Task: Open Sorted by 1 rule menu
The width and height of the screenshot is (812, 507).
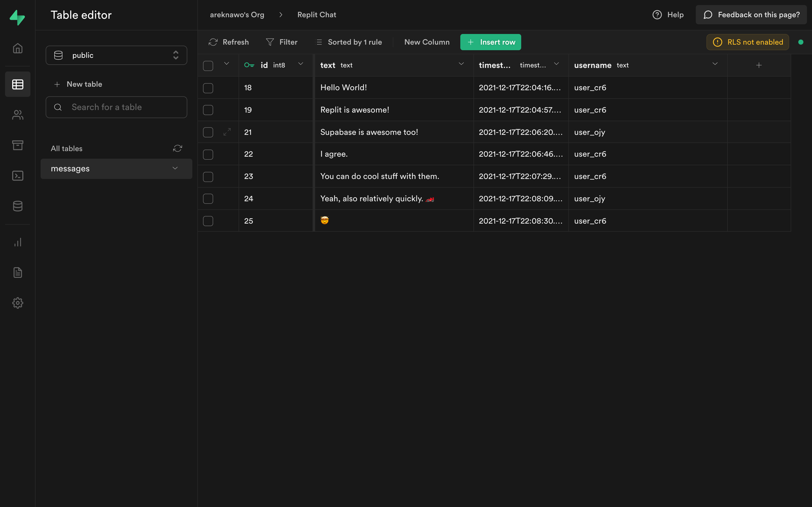Action: point(349,42)
